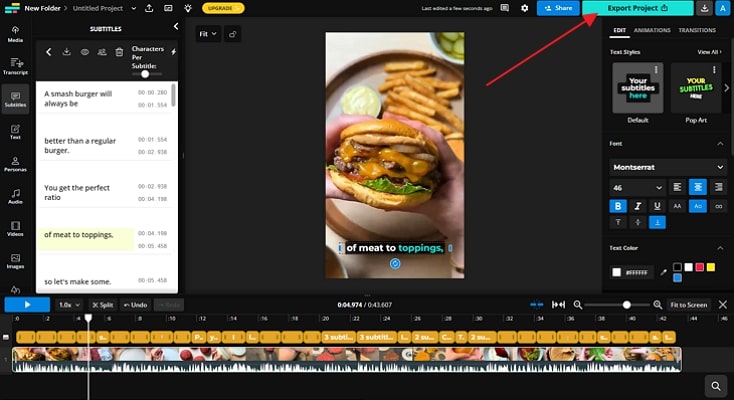The width and height of the screenshot is (734, 400).
Task: Click the lock aspect icon beside Fit
Action: point(233,34)
